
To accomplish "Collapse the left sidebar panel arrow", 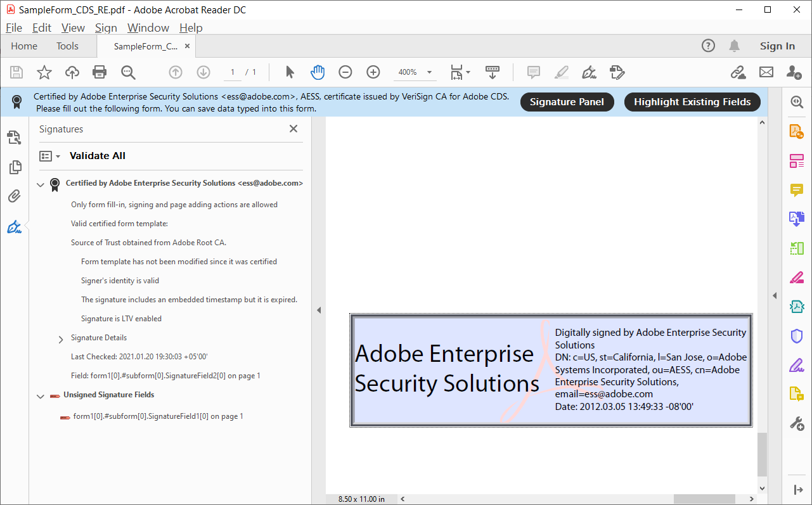I will 319,310.
